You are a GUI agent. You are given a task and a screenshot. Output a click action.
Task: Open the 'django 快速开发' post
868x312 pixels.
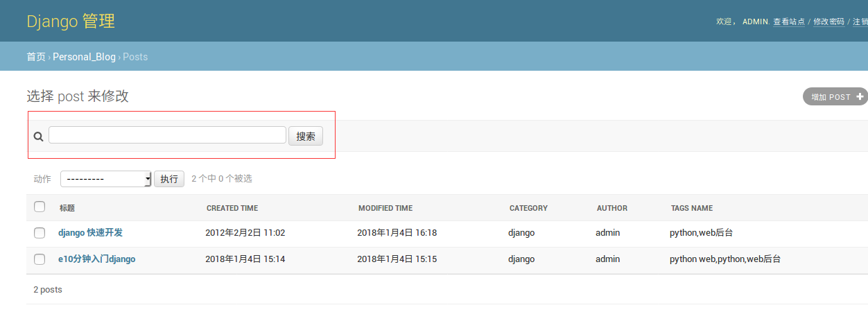point(90,233)
